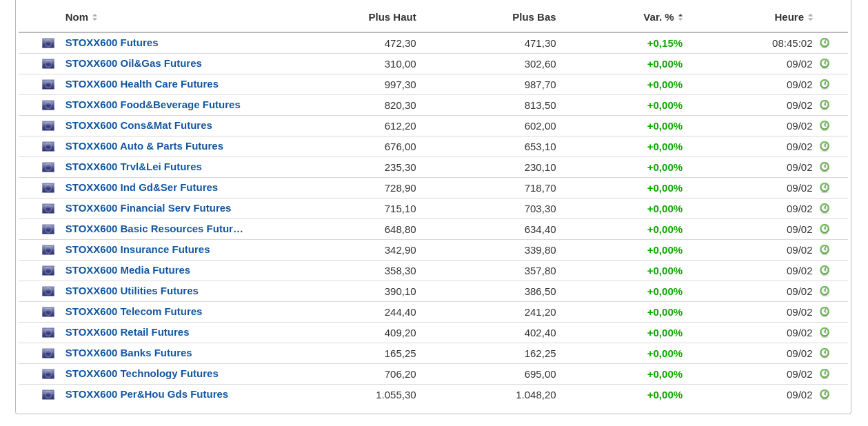This screenshot has width=868, height=426.
Task: Click the clock icon in STOXX600 Futures row
Action: 824,43
